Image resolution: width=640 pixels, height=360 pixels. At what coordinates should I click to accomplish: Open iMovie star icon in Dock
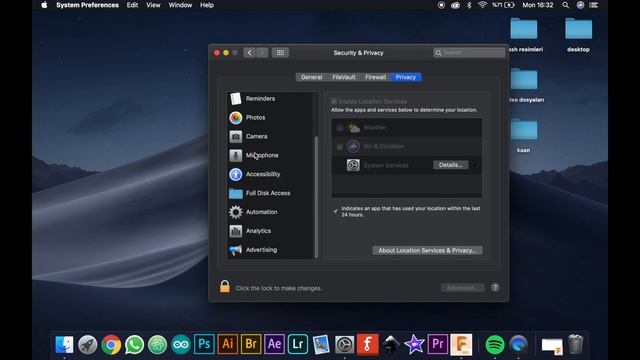point(414,344)
